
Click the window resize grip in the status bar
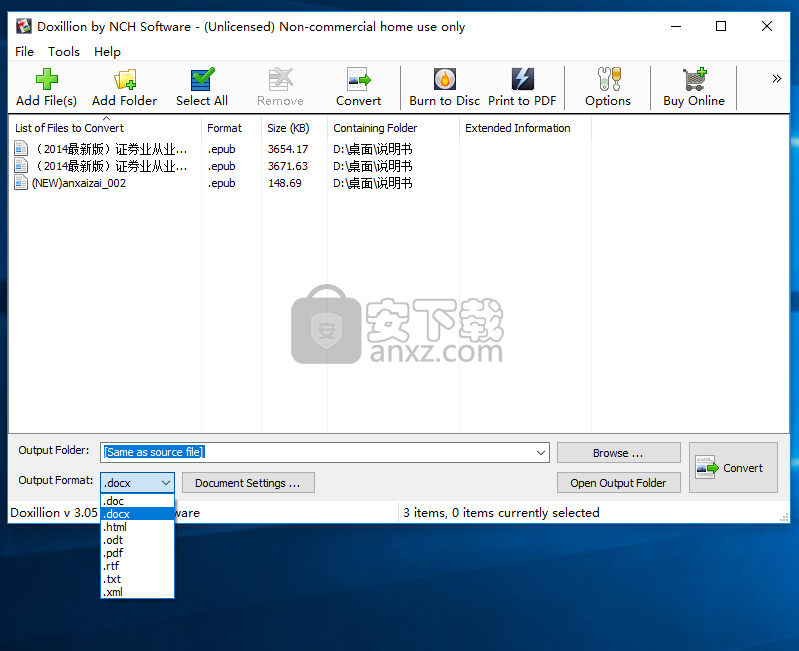click(x=784, y=517)
